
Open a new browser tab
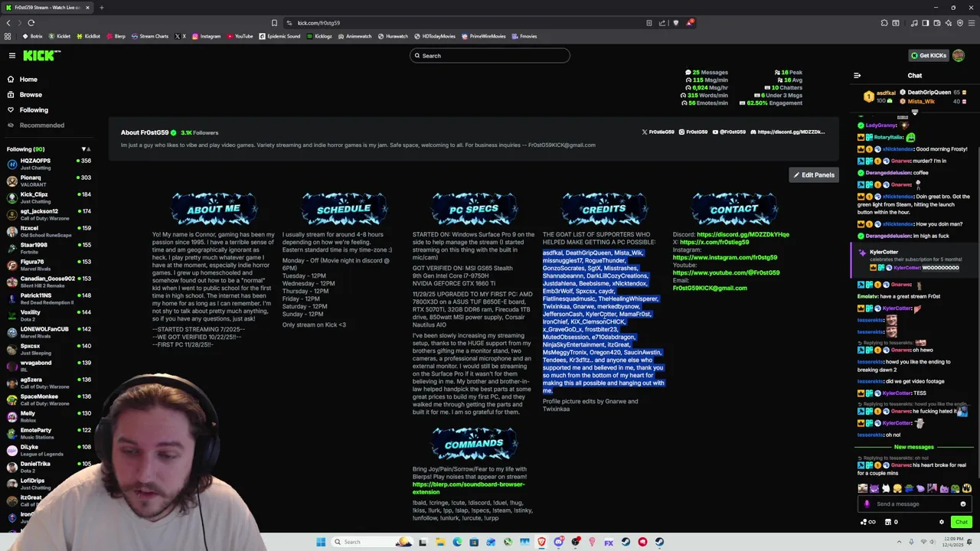click(101, 8)
